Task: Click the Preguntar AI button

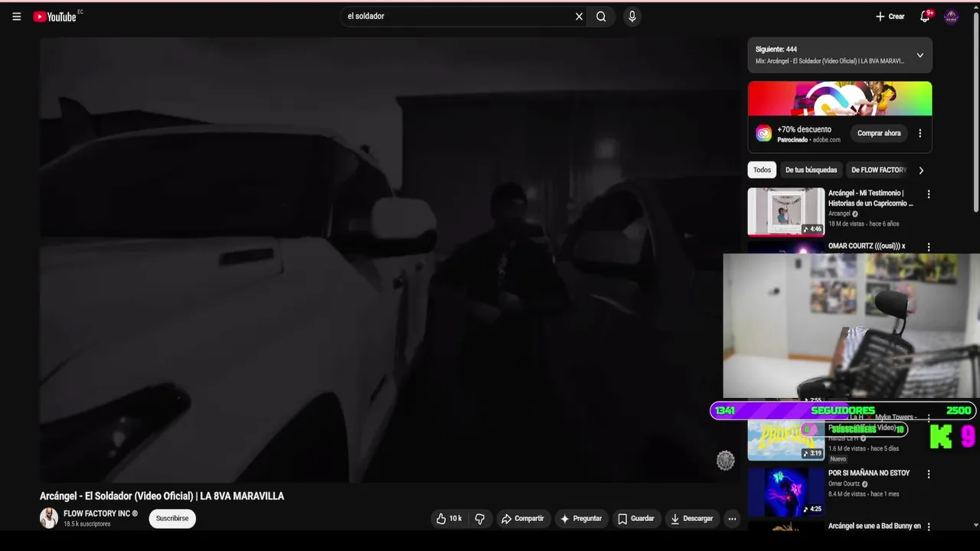Action: click(581, 519)
